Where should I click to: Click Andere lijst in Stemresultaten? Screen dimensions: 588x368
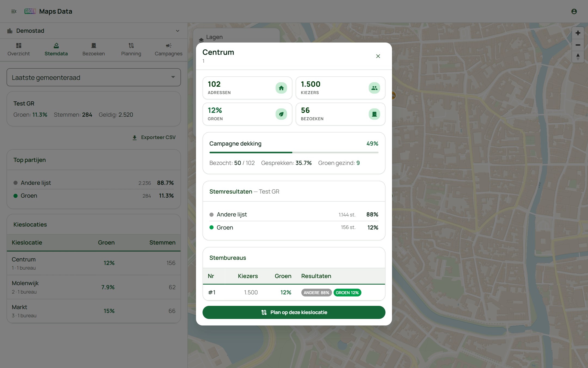(294, 215)
